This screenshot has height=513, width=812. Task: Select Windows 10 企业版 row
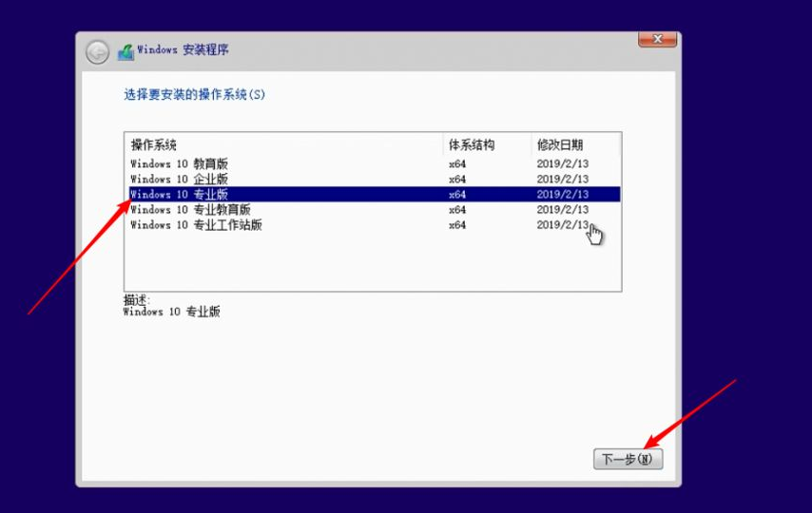click(x=375, y=180)
